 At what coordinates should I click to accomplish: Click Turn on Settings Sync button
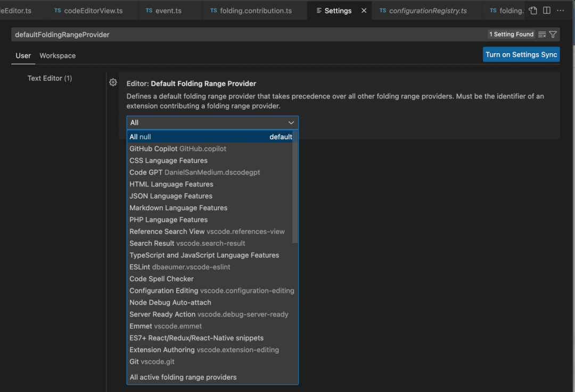521,55
